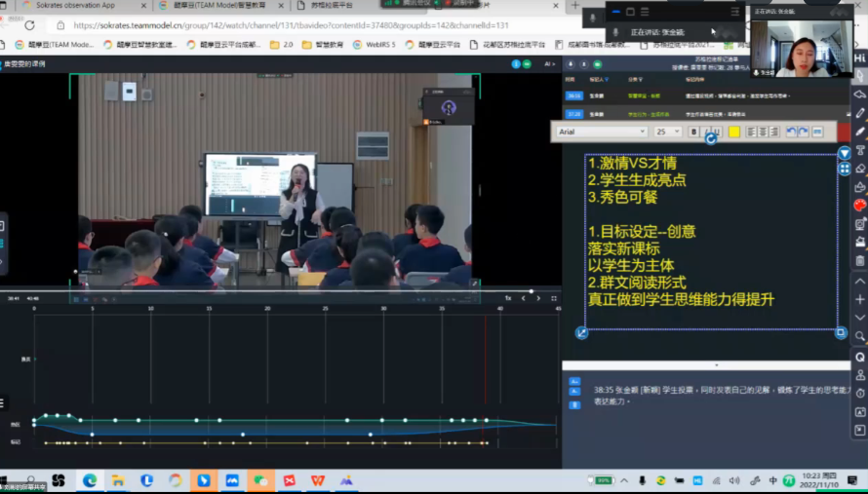This screenshot has width=868, height=494.
Task: Open the font size 25 dropdown
Action: 667,132
